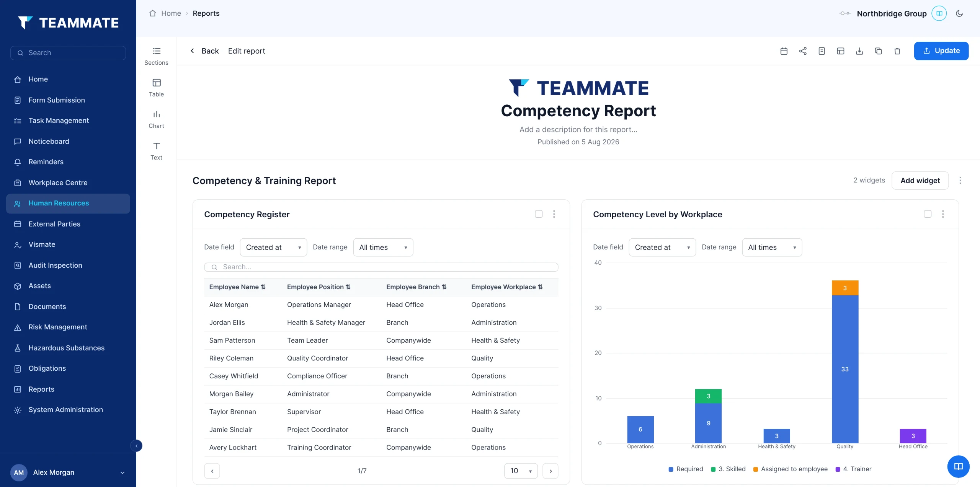The height and width of the screenshot is (487, 980).
Task: Open section options next to Add widget
Action: [x=960, y=180]
